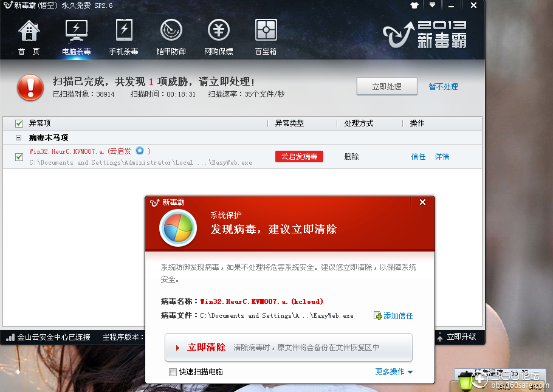
Task: Click the 处理方式 column header
Action: (359, 123)
